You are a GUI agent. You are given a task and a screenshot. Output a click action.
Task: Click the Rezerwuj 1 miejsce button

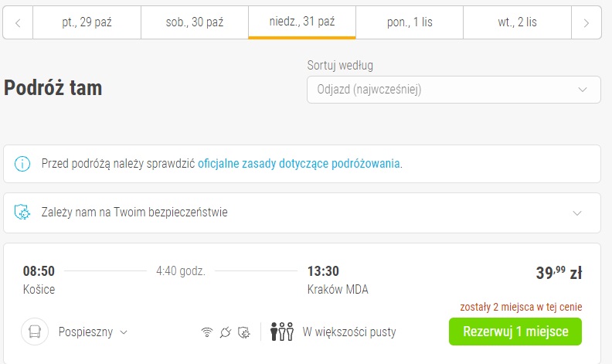515,332
